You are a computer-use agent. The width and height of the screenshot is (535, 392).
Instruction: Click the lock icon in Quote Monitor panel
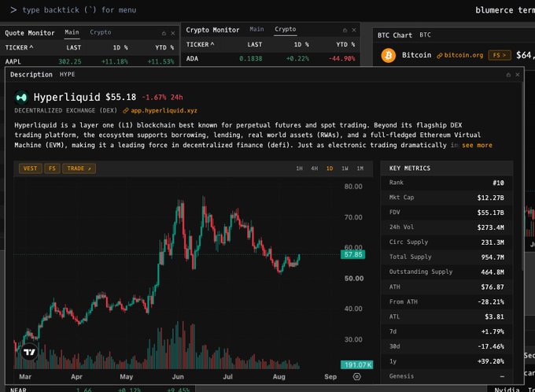[x=164, y=33]
